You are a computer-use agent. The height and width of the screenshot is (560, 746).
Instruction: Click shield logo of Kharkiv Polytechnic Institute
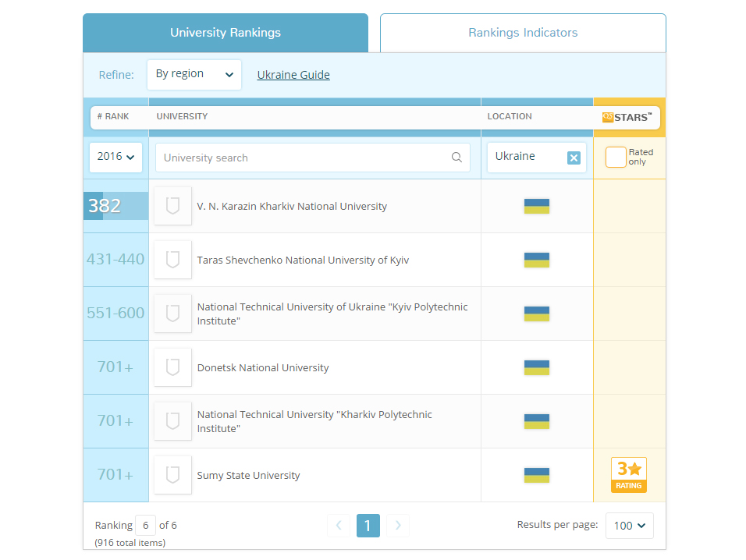coord(172,420)
